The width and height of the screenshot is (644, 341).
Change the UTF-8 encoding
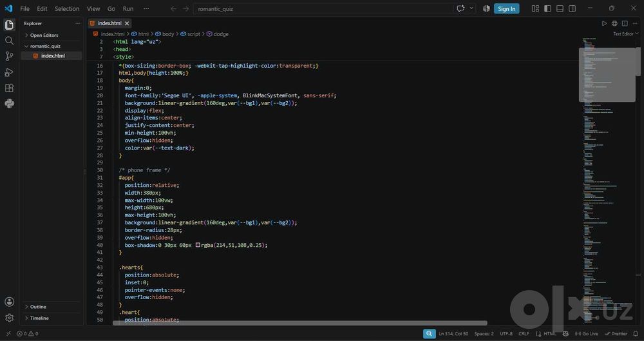(x=506, y=334)
